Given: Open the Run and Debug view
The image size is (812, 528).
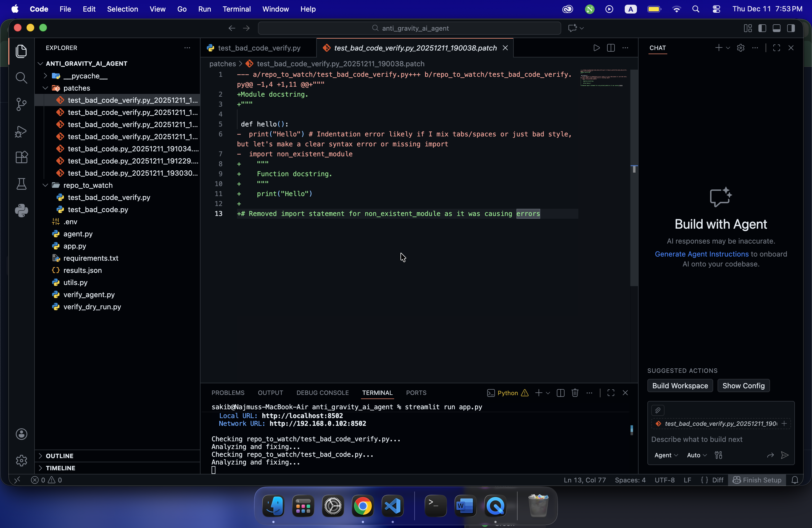Looking at the screenshot, I should click(x=21, y=131).
